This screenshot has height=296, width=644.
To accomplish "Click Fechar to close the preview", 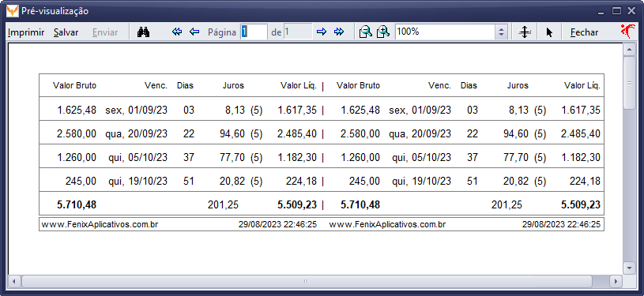I will click(584, 32).
